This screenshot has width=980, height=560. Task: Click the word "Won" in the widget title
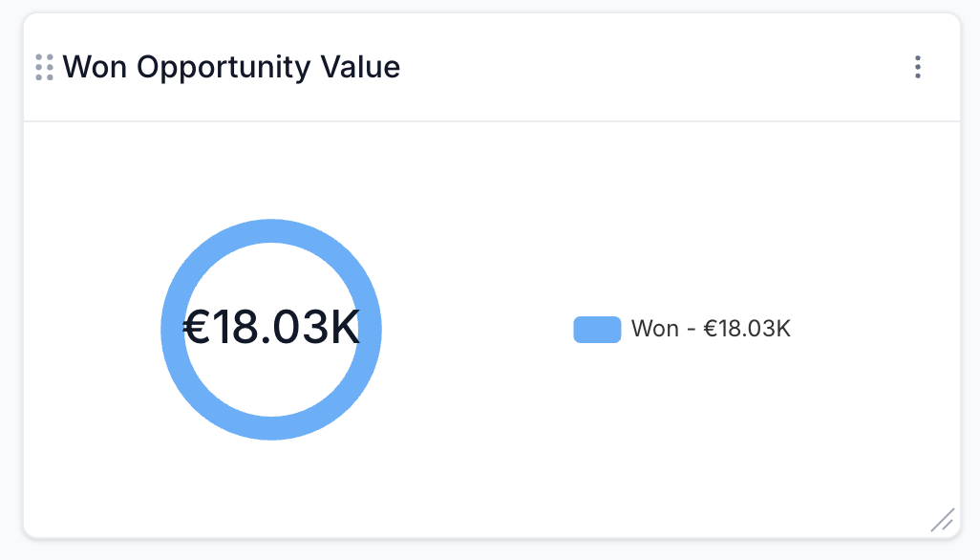(95, 66)
